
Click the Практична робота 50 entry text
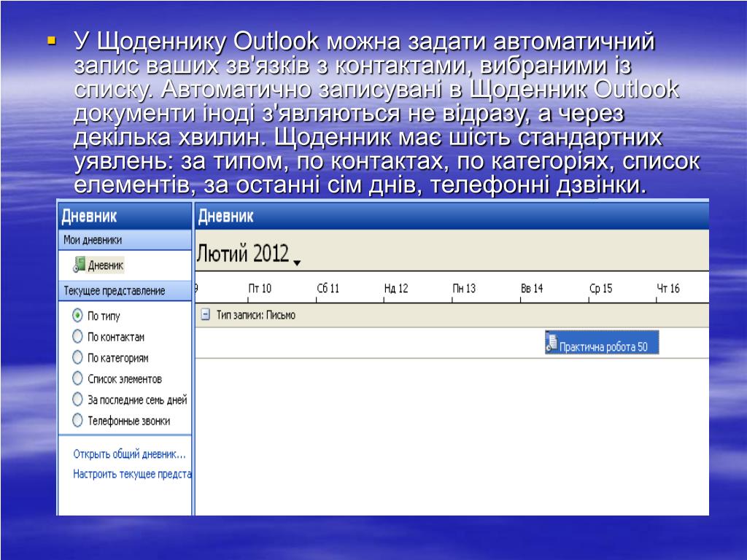[603, 346]
